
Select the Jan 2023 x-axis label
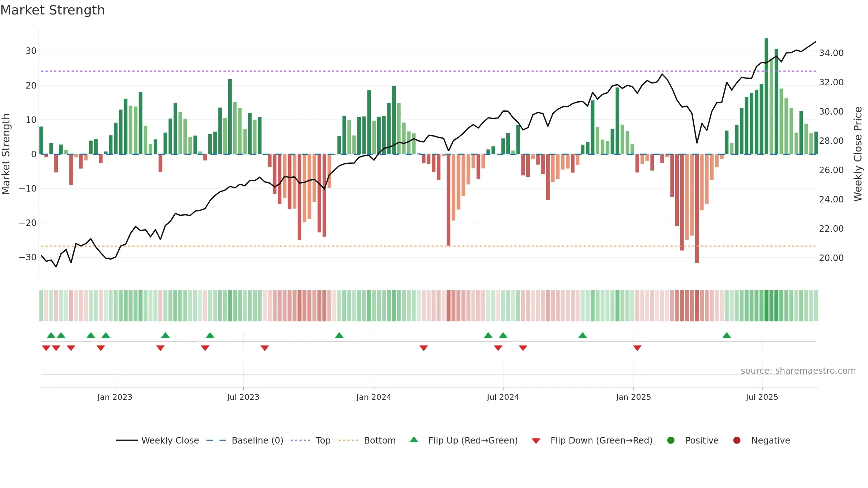tap(115, 397)
